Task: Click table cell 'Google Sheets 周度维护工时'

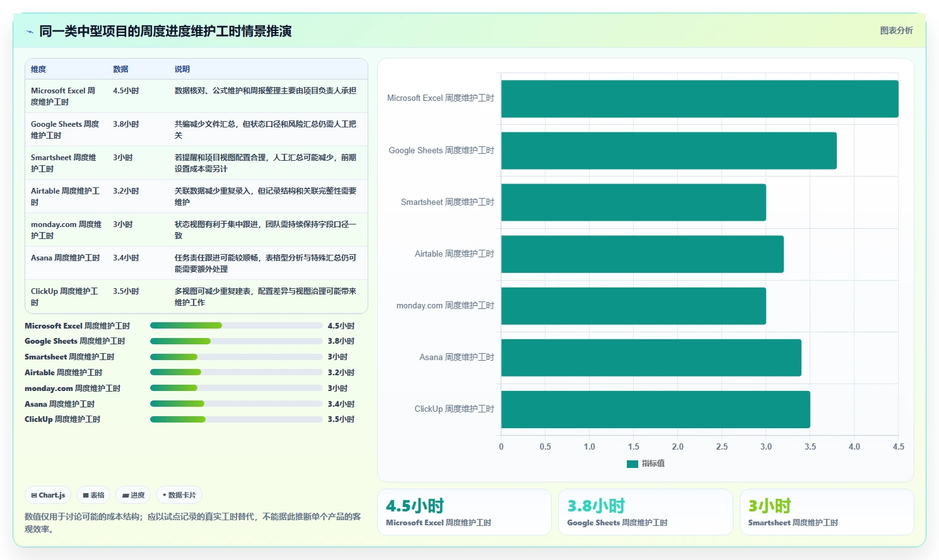Action: (x=66, y=130)
